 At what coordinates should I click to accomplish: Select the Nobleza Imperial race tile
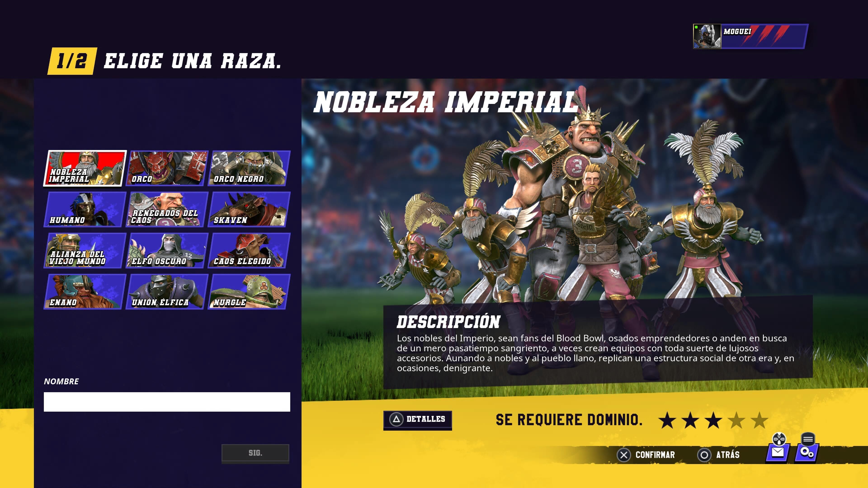click(85, 168)
